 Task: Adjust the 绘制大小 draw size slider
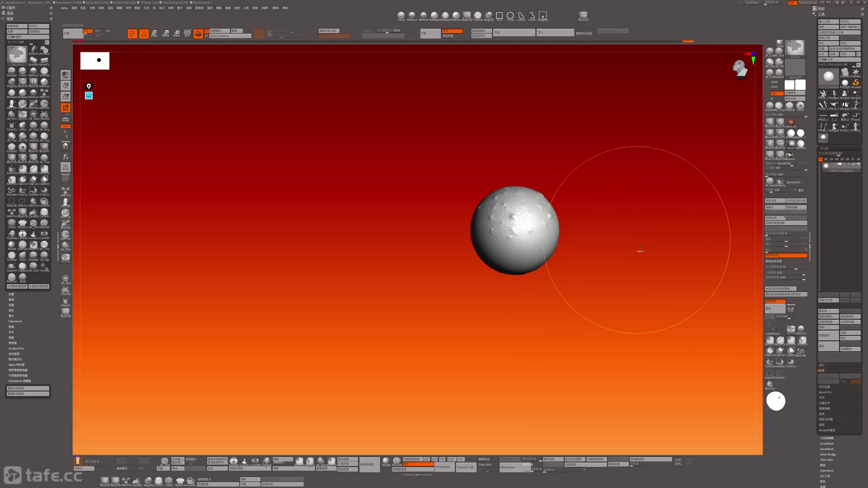[x=786, y=164]
